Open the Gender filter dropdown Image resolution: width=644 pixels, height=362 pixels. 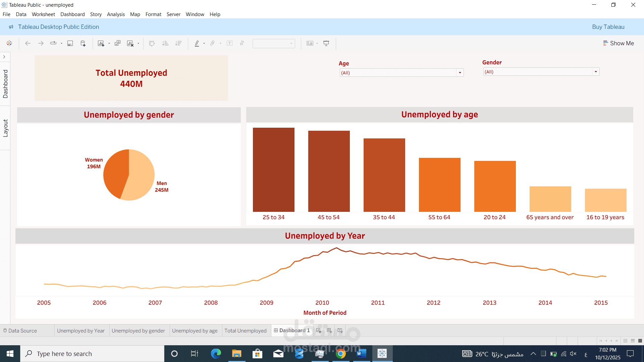pyautogui.click(x=596, y=71)
